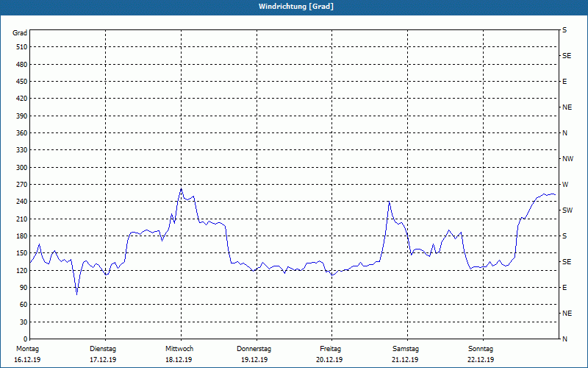The width and height of the screenshot is (588, 368).
Task: Click the S compass label at 180 gridline
Action: 564,236
